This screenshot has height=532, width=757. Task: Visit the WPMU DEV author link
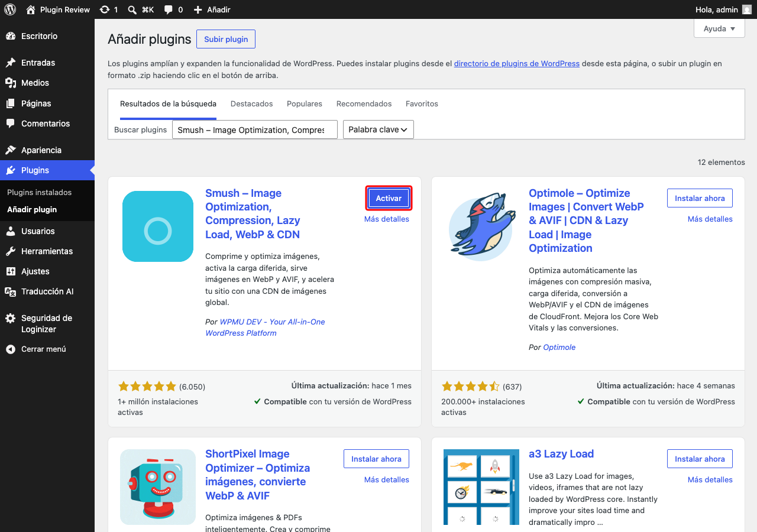pos(265,327)
